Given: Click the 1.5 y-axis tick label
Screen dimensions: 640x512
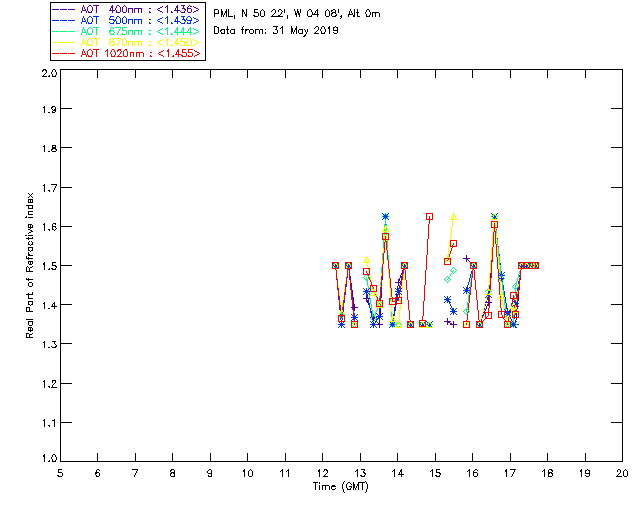Looking at the screenshot, I should (49, 266).
